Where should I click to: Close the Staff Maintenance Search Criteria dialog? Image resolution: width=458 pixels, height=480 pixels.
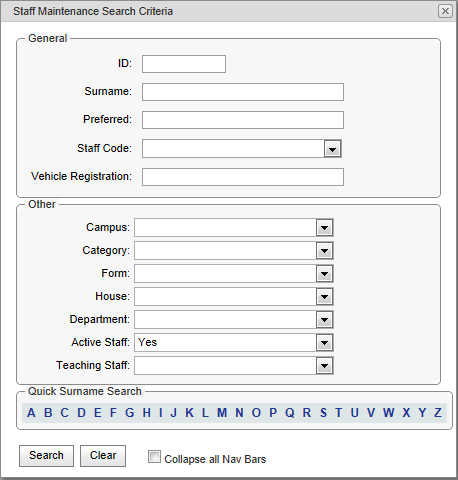[445, 11]
